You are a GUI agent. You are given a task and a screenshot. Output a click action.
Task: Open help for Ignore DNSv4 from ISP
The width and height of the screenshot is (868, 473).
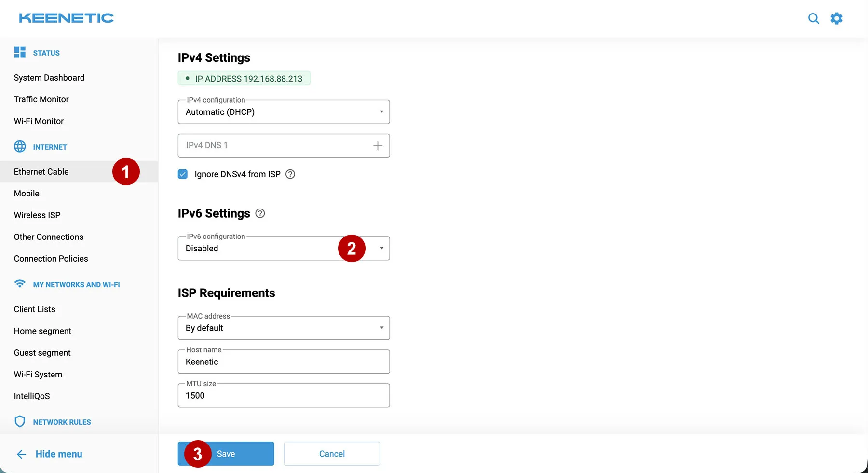290,174
